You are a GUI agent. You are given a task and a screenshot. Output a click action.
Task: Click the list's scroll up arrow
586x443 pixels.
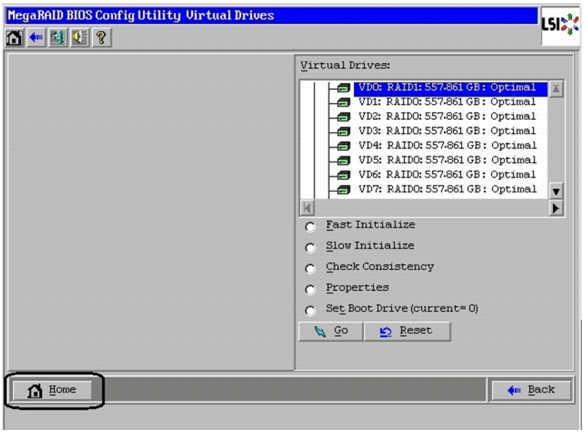tap(556, 89)
